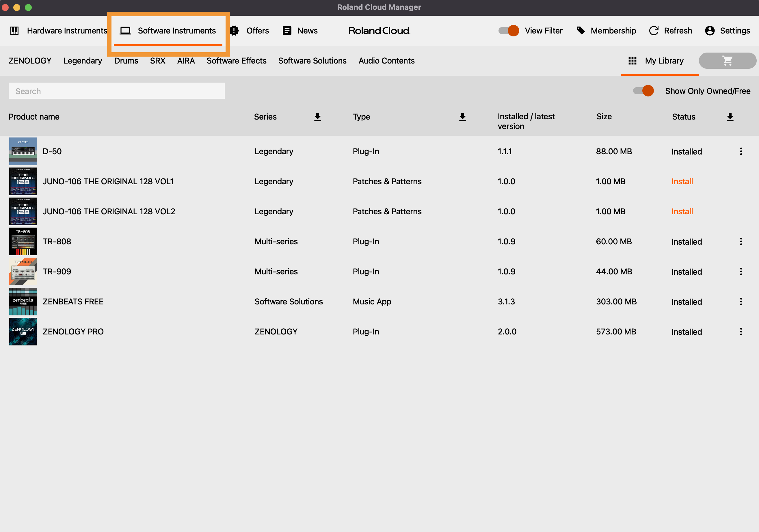Click the Refresh circular arrow icon
Image resolution: width=759 pixels, height=532 pixels.
pos(654,31)
